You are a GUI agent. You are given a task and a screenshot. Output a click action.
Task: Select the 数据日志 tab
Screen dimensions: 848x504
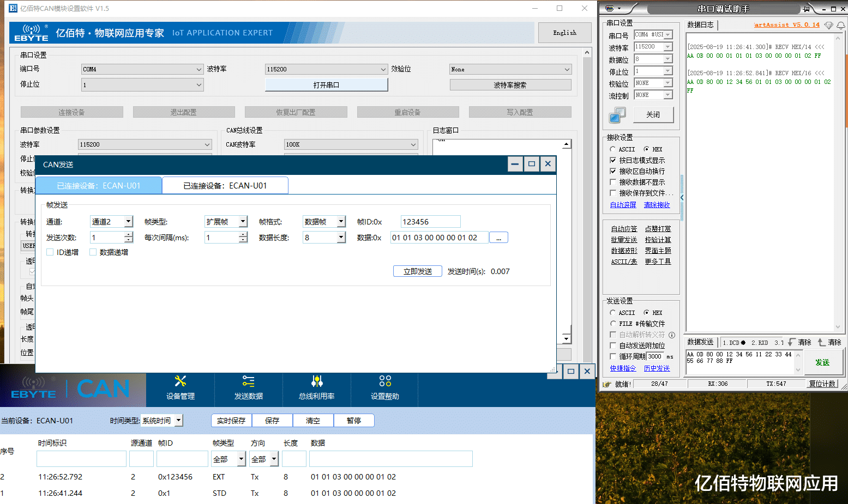(701, 25)
